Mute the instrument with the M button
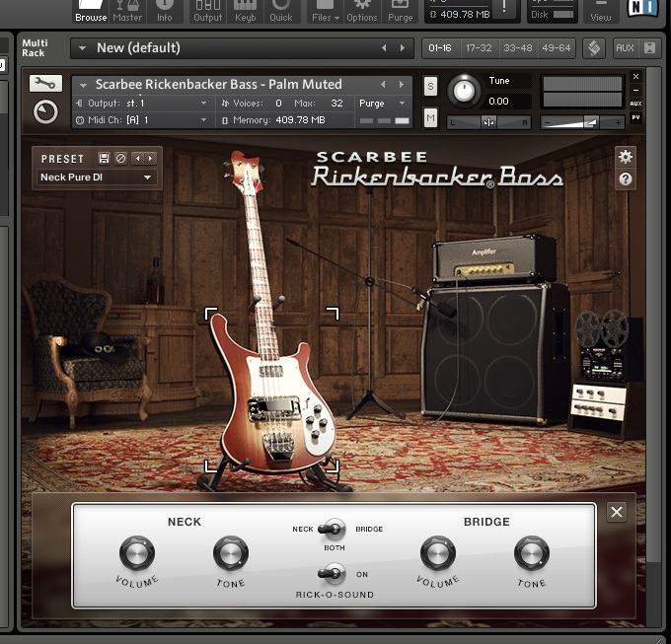The image size is (671, 644). pos(430,117)
